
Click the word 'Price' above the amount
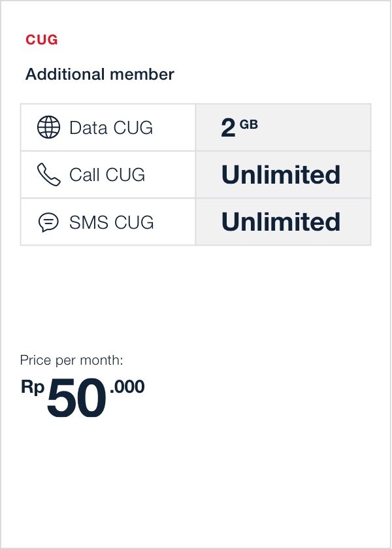[x=33, y=360]
